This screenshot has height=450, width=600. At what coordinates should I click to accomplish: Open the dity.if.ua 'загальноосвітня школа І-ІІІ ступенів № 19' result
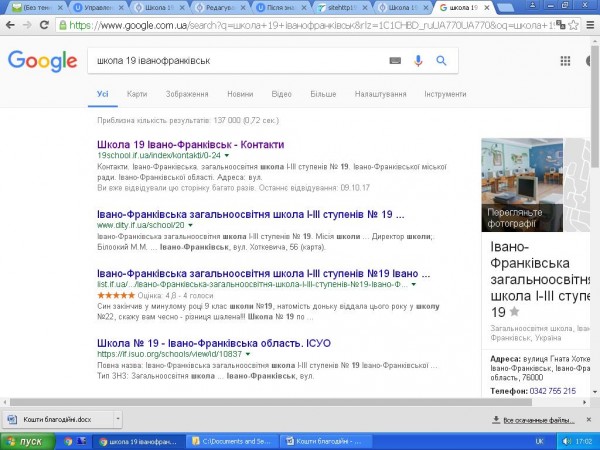pyautogui.click(x=251, y=214)
